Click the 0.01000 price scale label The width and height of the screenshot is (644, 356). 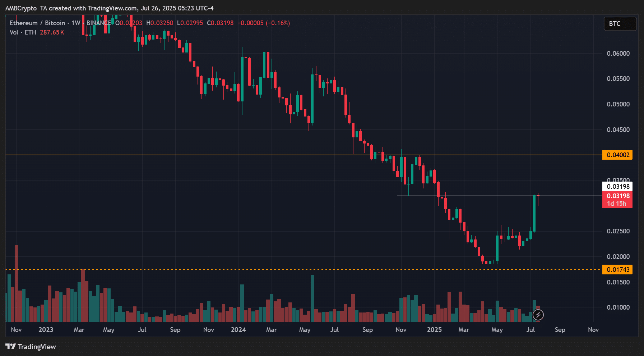618,307
